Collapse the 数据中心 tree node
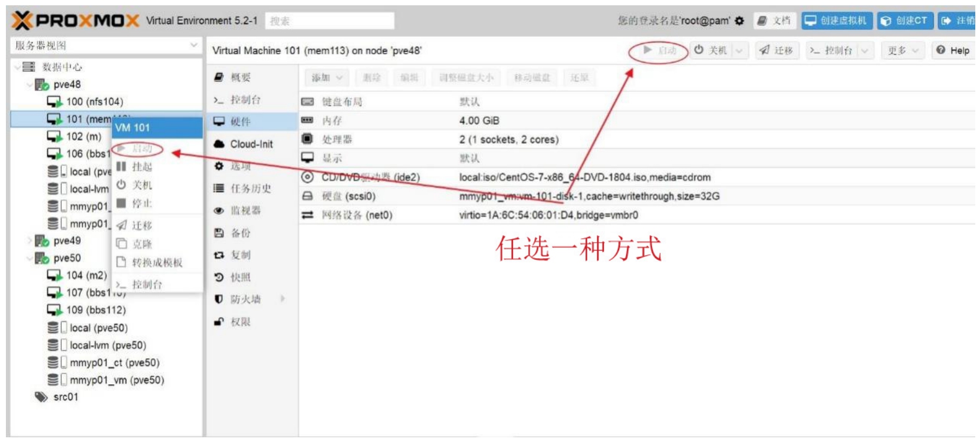980x442 pixels. [17, 67]
